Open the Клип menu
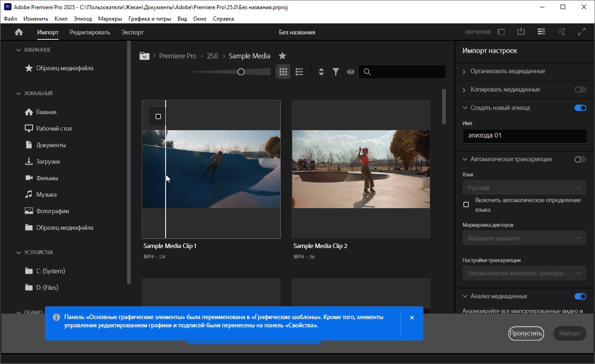The width and height of the screenshot is (595, 364). (61, 19)
